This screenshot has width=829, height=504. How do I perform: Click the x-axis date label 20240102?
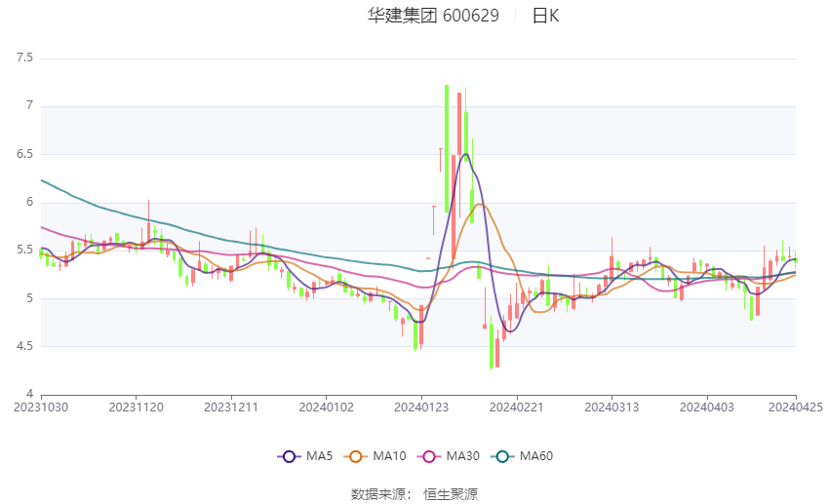[x=326, y=407]
